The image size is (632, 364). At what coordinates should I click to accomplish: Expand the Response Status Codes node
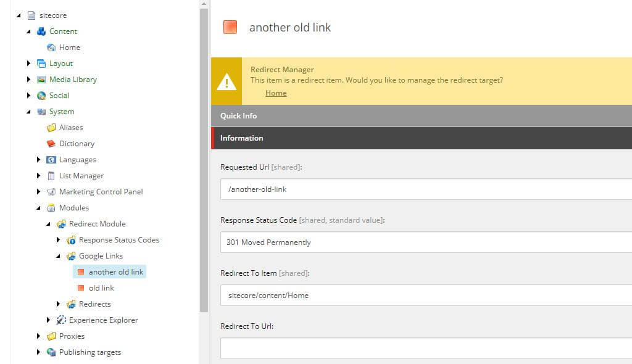[x=58, y=240]
